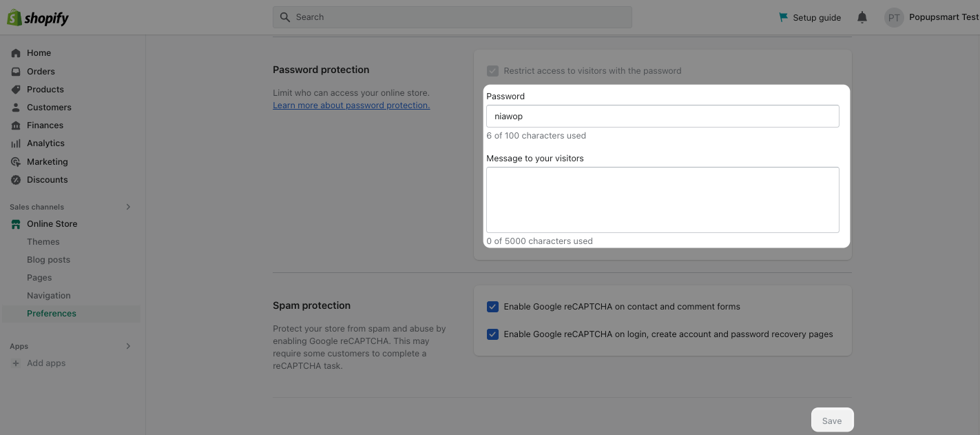The image size is (980, 435).
Task: Switch to the Themes page
Action: tap(43, 241)
